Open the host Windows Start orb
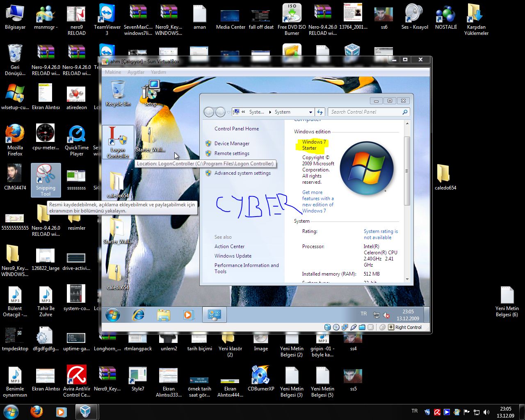The height and width of the screenshot is (420, 525). click(x=11, y=411)
